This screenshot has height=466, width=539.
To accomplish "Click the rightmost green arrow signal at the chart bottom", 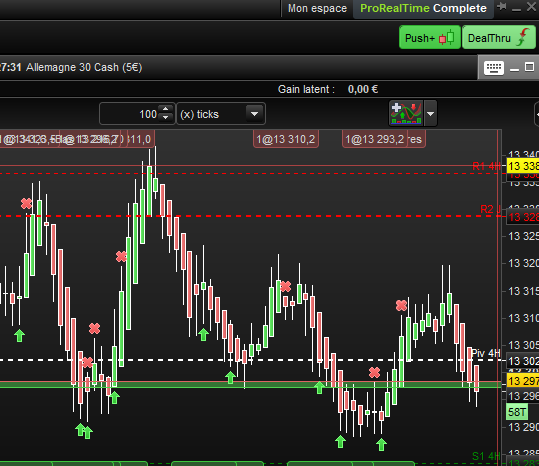I will click(381, 444).
